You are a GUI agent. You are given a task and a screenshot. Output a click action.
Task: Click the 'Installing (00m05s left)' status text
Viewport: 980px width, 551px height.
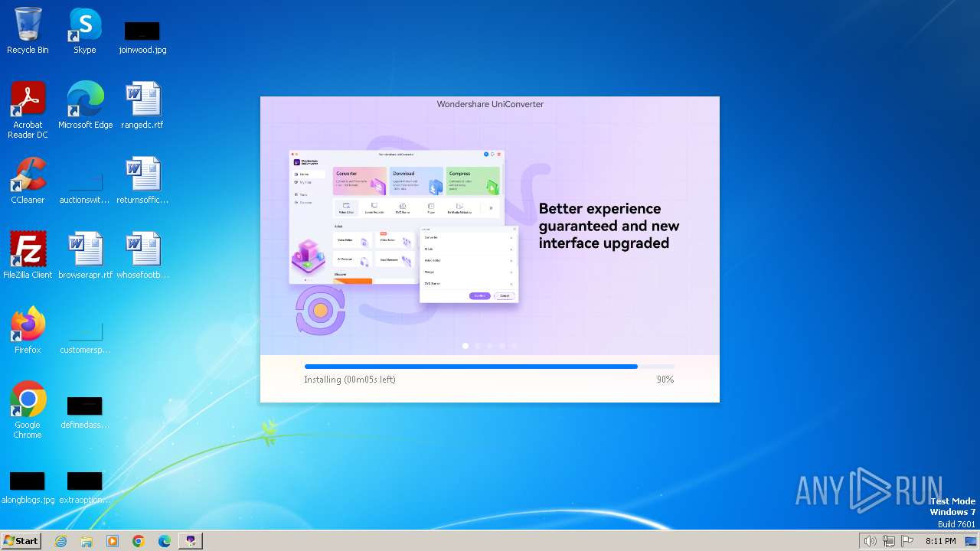(350, 380)
